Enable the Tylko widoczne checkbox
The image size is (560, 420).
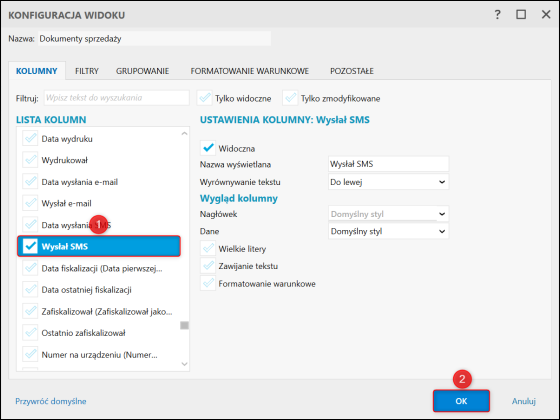pyautogui.click(x=205, y=98)
